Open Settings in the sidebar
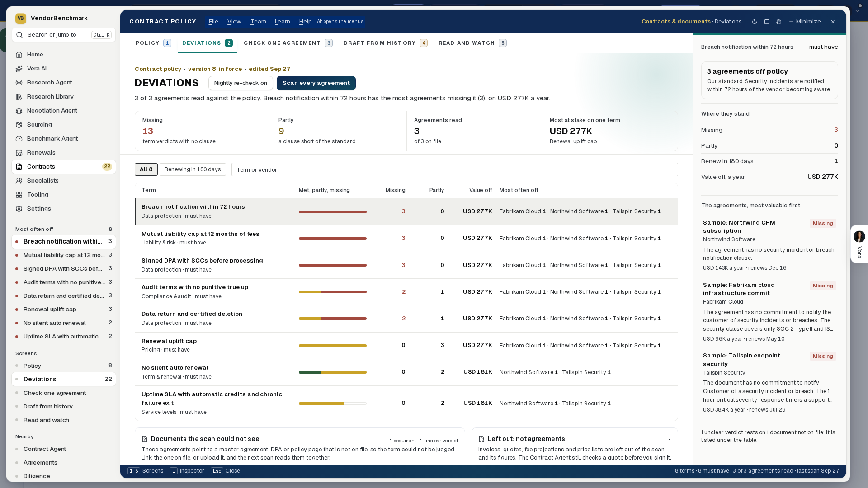868x488 pixels. pyautogui.click(x=63, y=209)
